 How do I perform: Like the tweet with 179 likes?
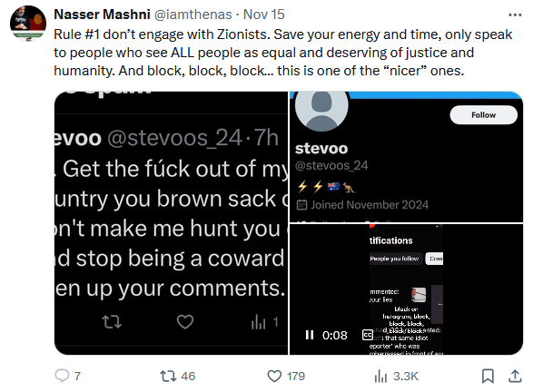(286, 376)
